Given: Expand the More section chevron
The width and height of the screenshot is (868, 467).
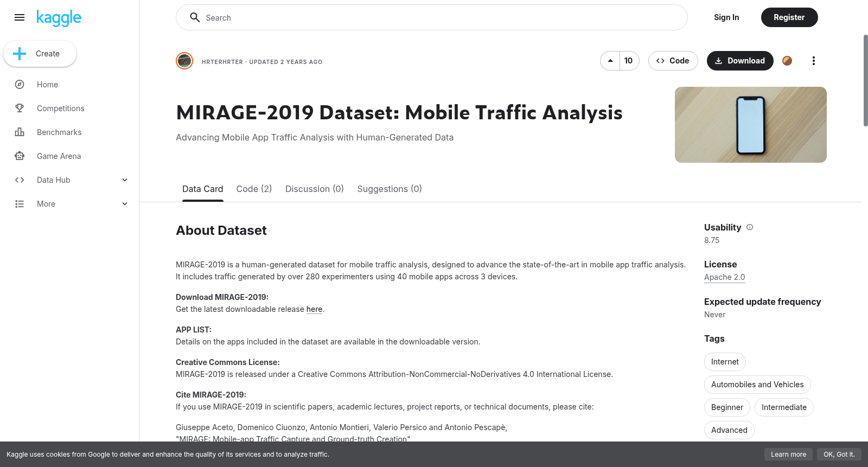Looking at the screenshot, I should pos(125,204).
